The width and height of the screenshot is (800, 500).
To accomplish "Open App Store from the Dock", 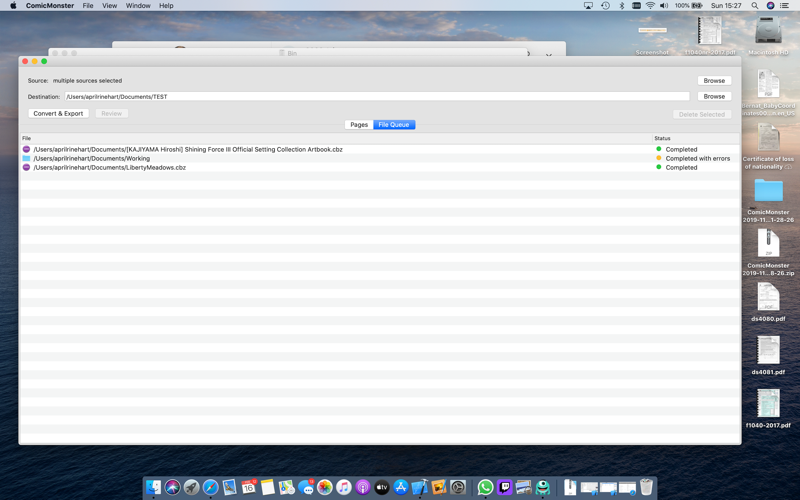I will click(401, 487).
